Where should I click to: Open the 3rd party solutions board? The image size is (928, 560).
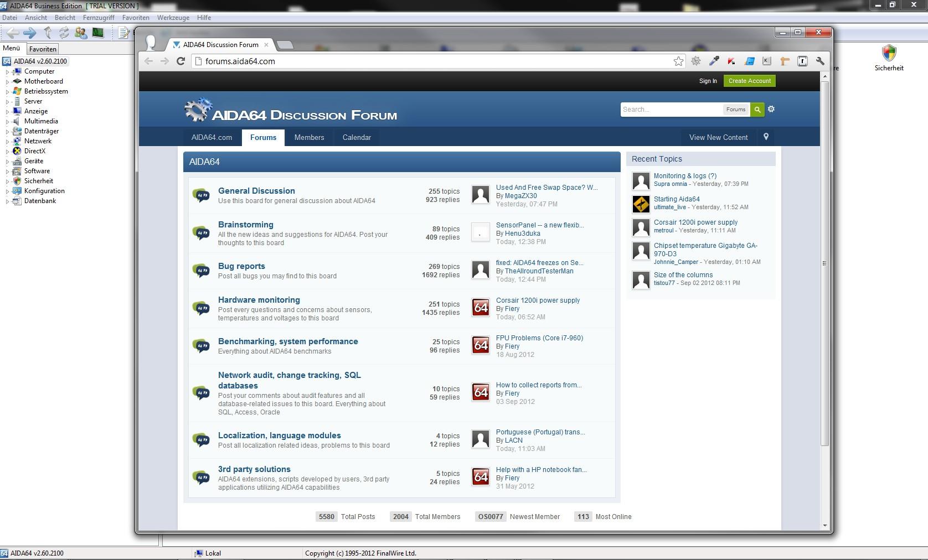254,469
